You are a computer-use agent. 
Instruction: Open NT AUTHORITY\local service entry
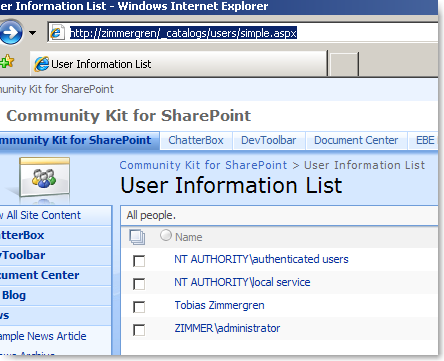click(242, 282)
